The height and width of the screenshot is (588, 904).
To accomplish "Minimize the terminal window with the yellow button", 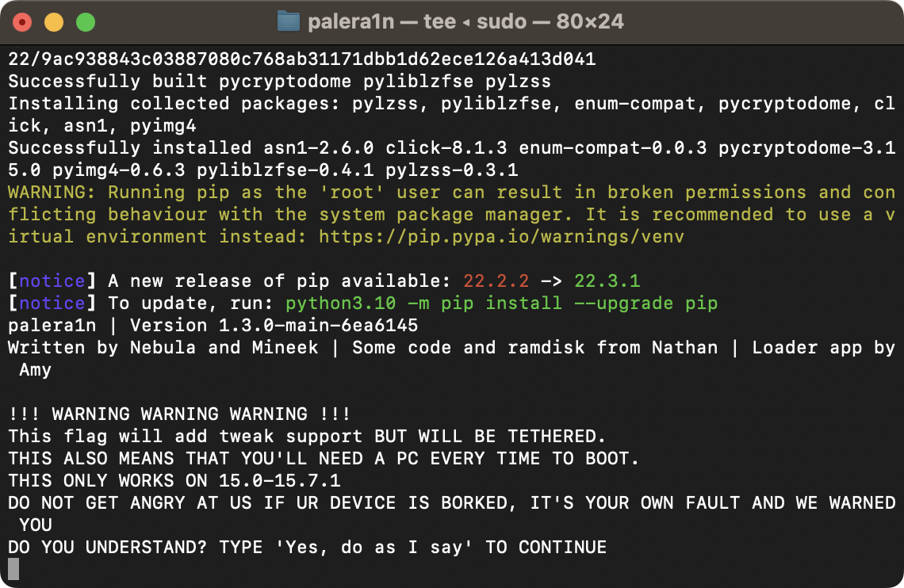I will tap(54, 22).
